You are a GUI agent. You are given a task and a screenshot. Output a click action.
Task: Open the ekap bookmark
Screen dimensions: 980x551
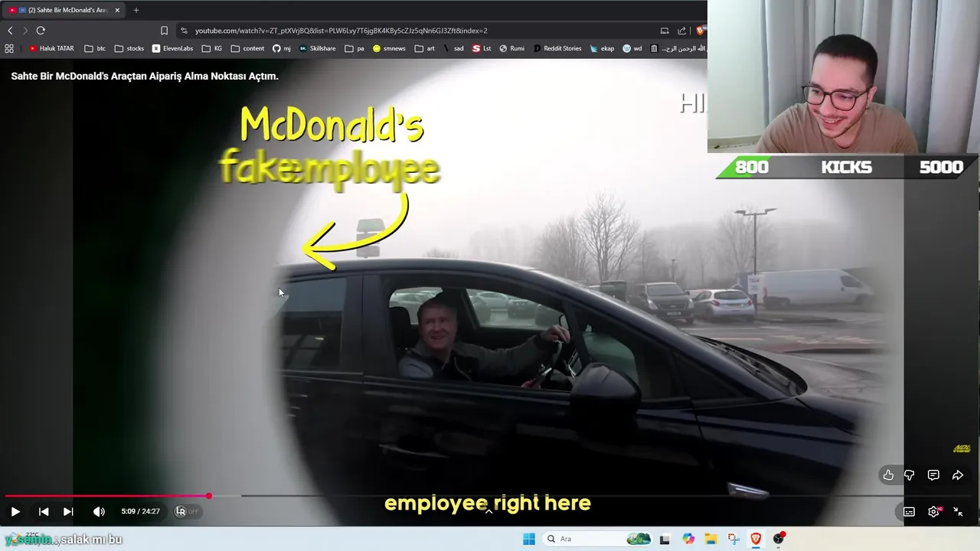pyautogui.click(x=602, y=48)
